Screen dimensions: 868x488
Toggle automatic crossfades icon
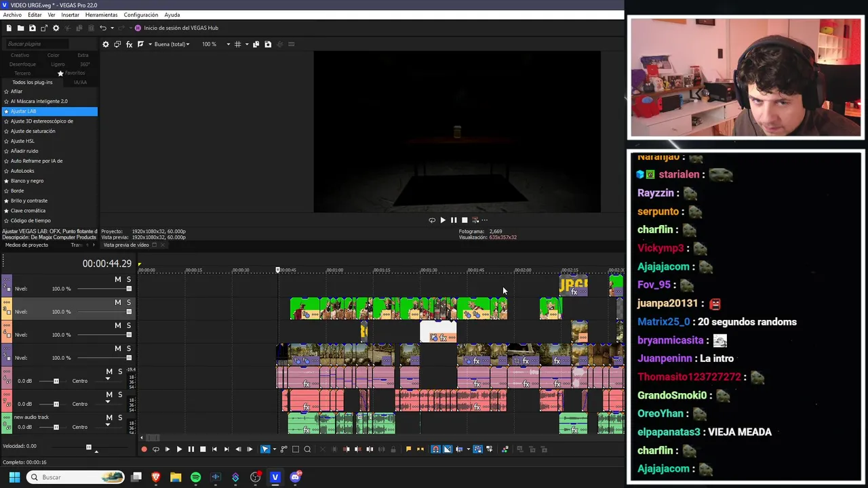pos(447,449)
